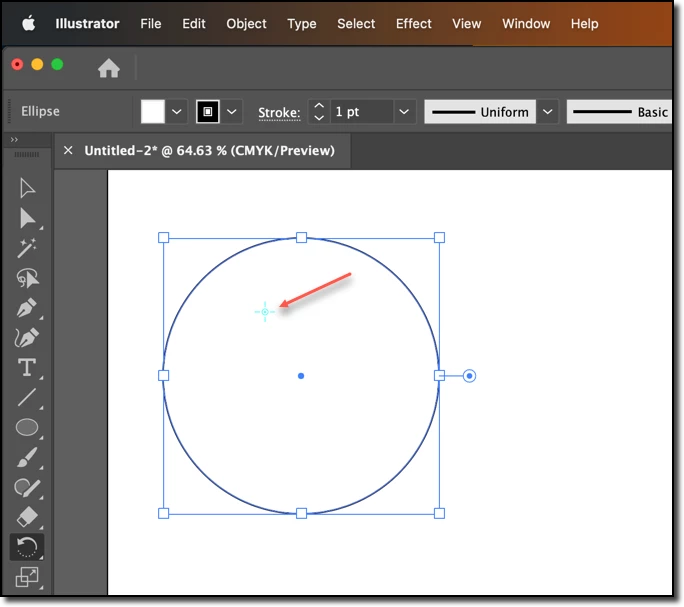Select the Type tool
The height and width of the screenshot is (607, 684).
[x=27, y=367]
